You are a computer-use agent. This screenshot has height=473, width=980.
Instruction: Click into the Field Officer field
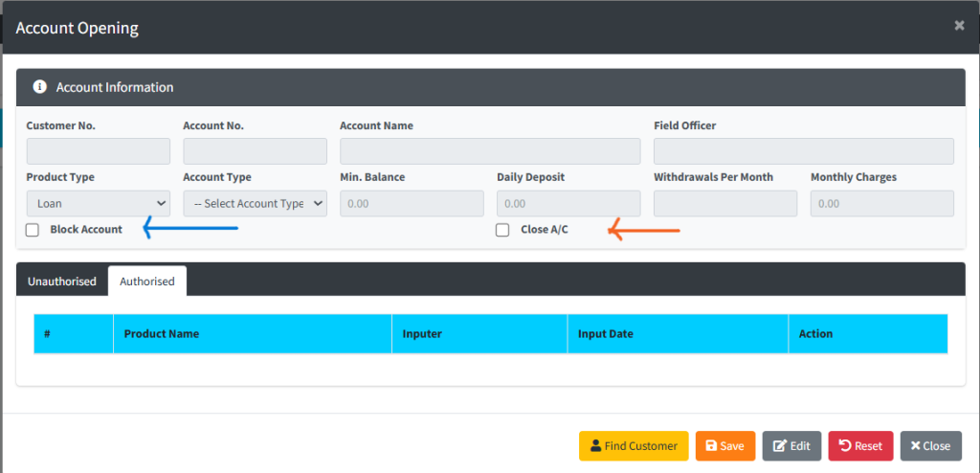[x=803, y=151]
